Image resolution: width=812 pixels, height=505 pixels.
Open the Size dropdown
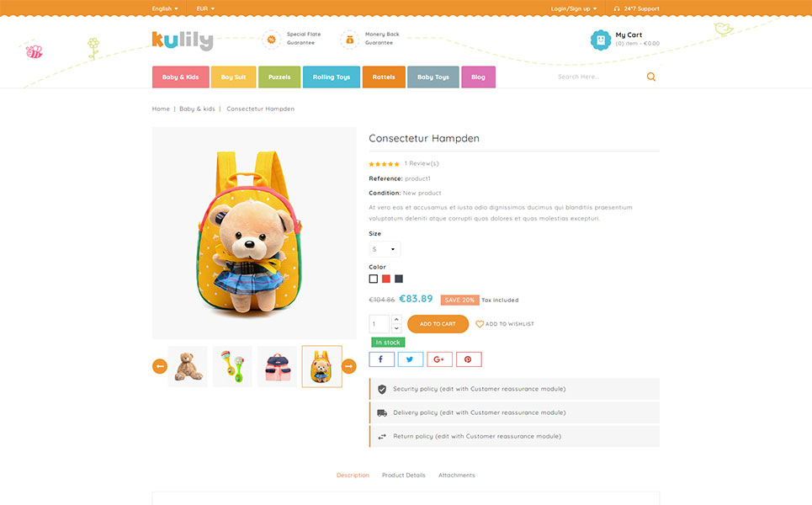tap(385, 249)
